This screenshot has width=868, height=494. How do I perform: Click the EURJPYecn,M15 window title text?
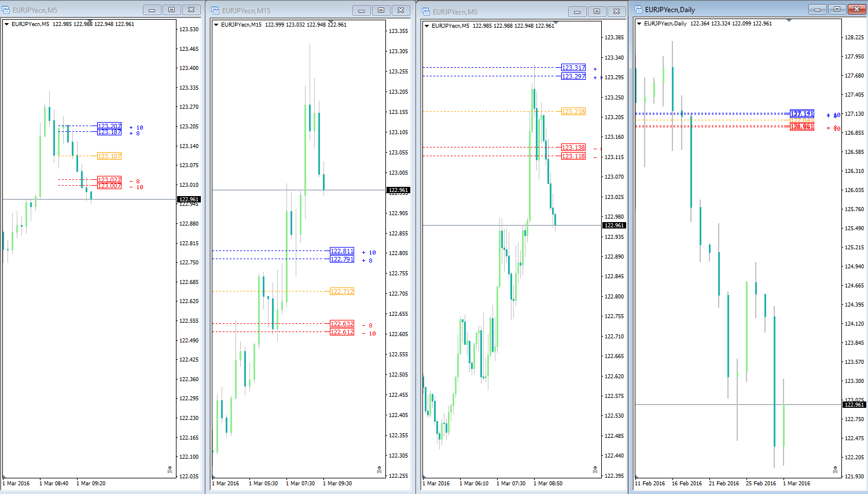(x=246, y=11)
